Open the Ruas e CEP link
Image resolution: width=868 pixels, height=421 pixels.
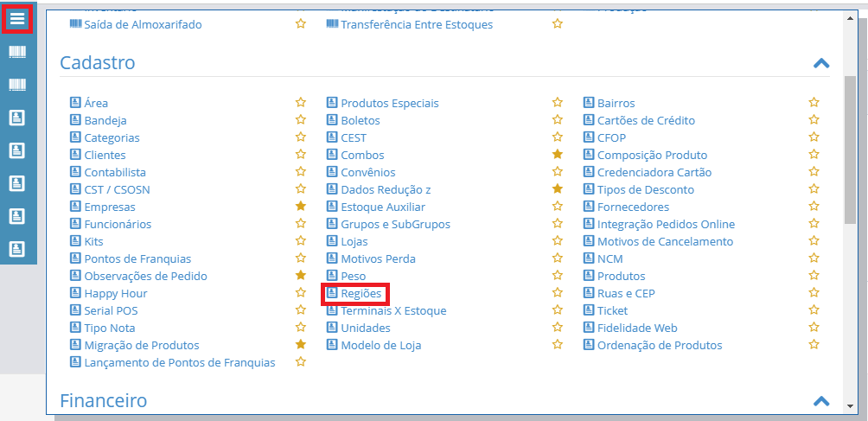pyautogui.click(x=626, y=293)
